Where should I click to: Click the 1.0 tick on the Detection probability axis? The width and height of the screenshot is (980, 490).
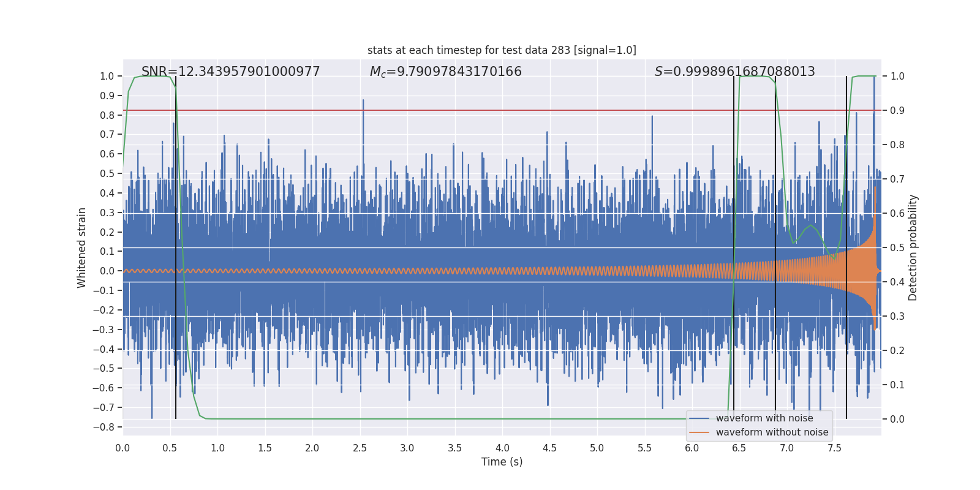pyautogui.click(x=897, y=76)
